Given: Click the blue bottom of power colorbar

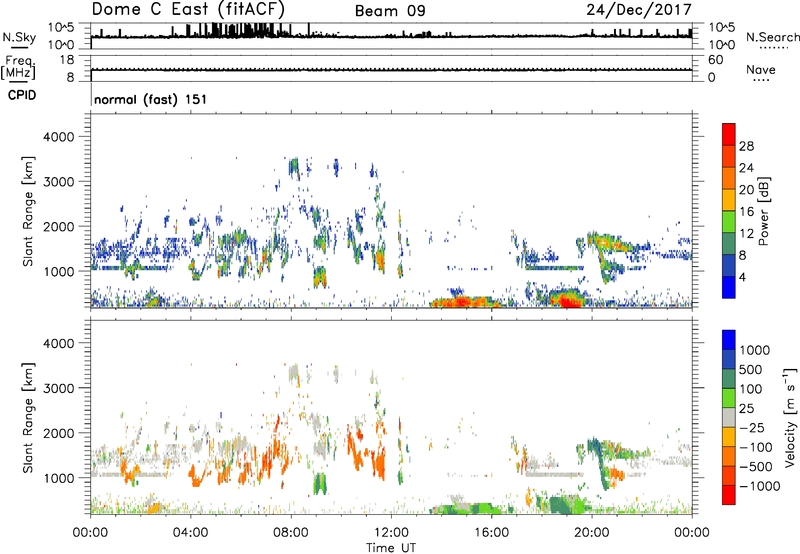Looking at the screenshot, I should (729, 287).
